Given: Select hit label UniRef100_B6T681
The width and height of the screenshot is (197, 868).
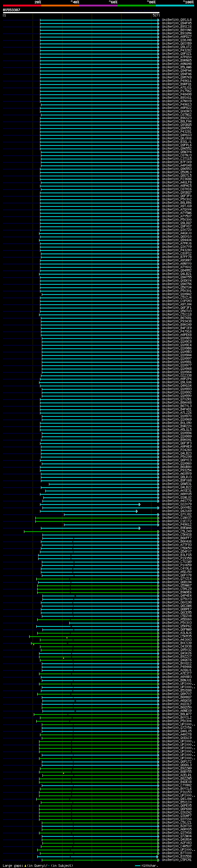Looking at the screenshot, I should tap(177, 318).
